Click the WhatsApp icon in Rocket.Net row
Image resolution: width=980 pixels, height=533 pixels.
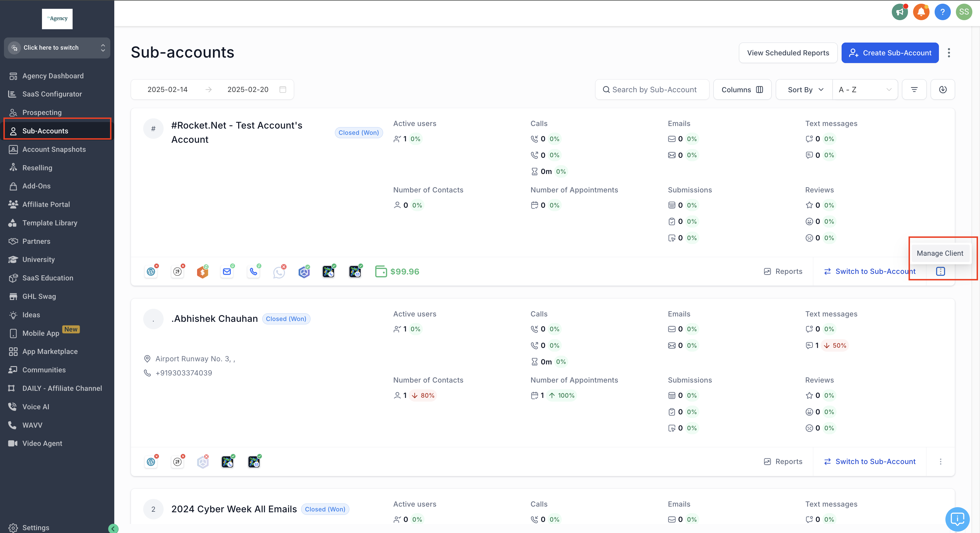point(279,272)
